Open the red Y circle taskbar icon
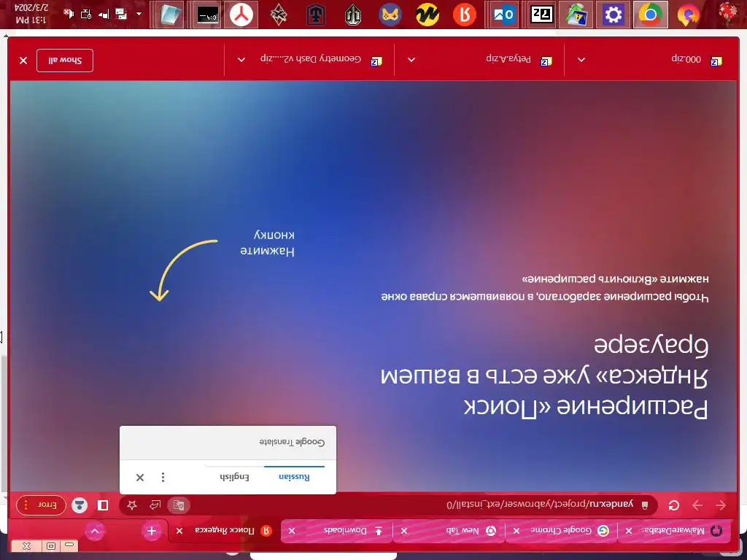Viewport: 747px width, 560px height. coord(241,15)
